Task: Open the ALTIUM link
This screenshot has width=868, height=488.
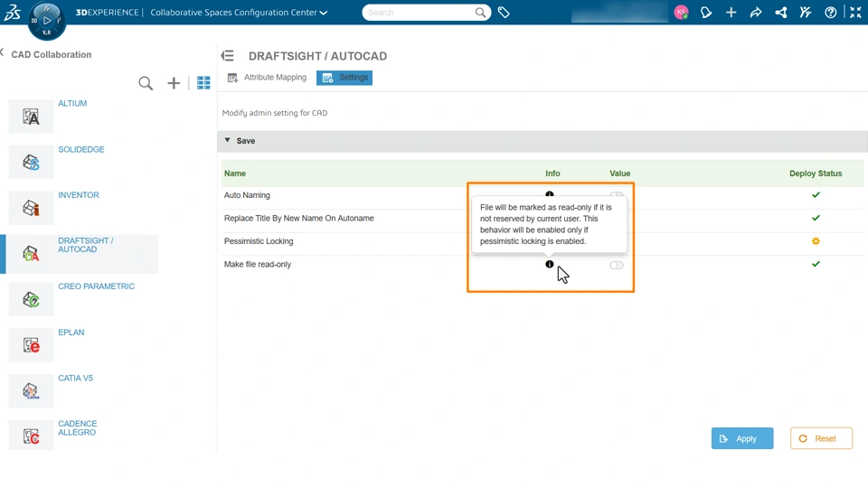Action: (72, 103)
